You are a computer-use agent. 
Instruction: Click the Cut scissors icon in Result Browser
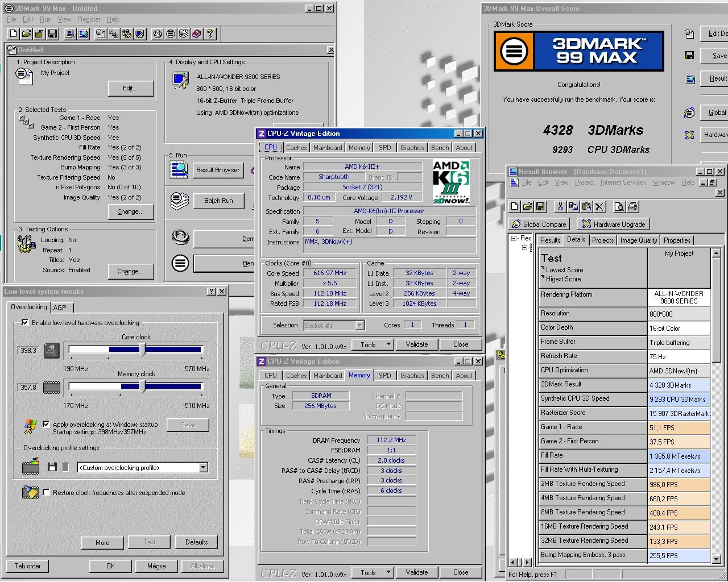click(560, 206)
